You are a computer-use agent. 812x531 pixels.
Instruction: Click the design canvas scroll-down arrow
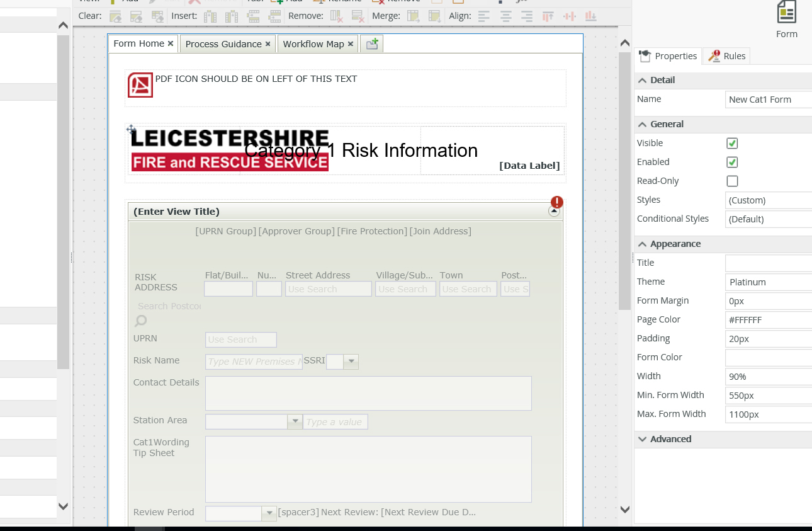(624, 509)
